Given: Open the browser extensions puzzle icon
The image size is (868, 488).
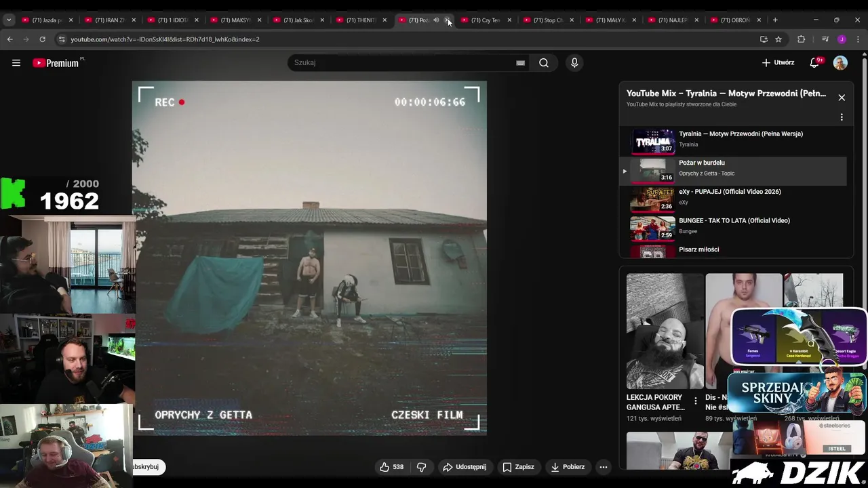Looking at the screenshot, I should click(801, 39).
